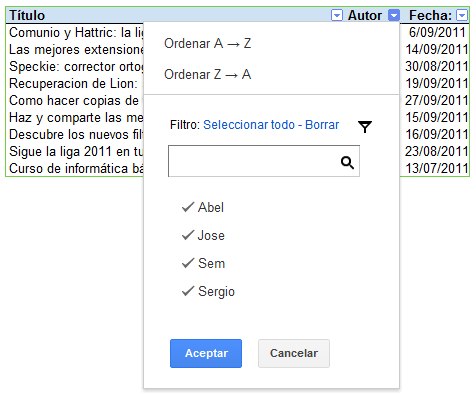Choose Ordenar Z → A

tap(207, 74)
